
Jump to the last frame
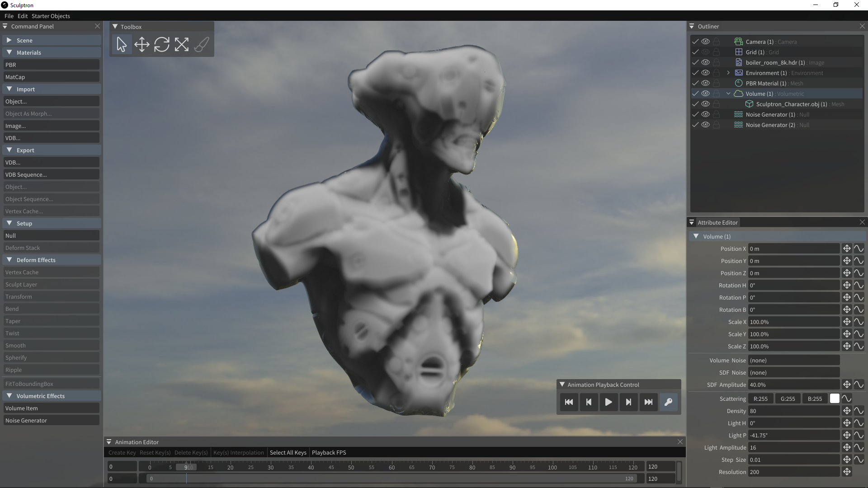click(x=648, y=402)
